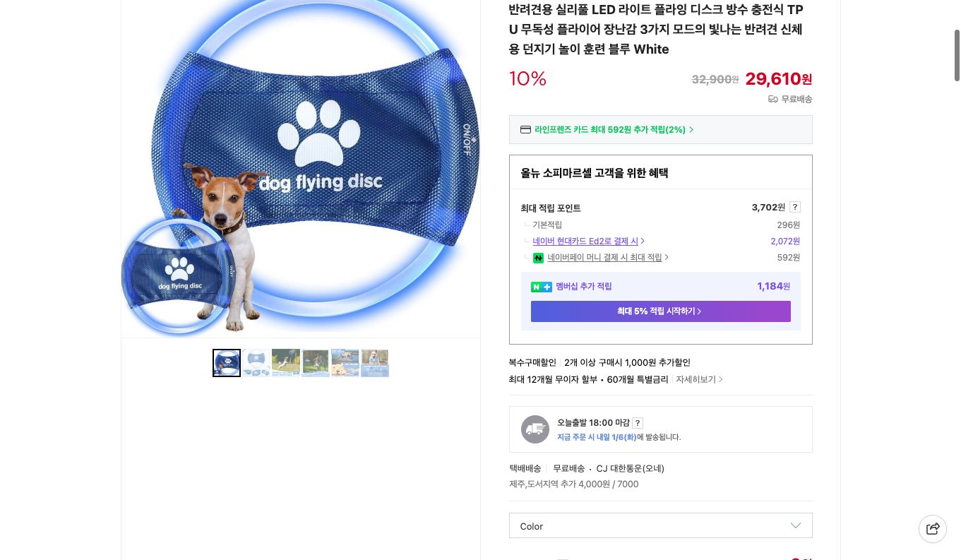The image size is (961, 560).
Task: Click the share icon at bottom right
Action: (933, 529)
